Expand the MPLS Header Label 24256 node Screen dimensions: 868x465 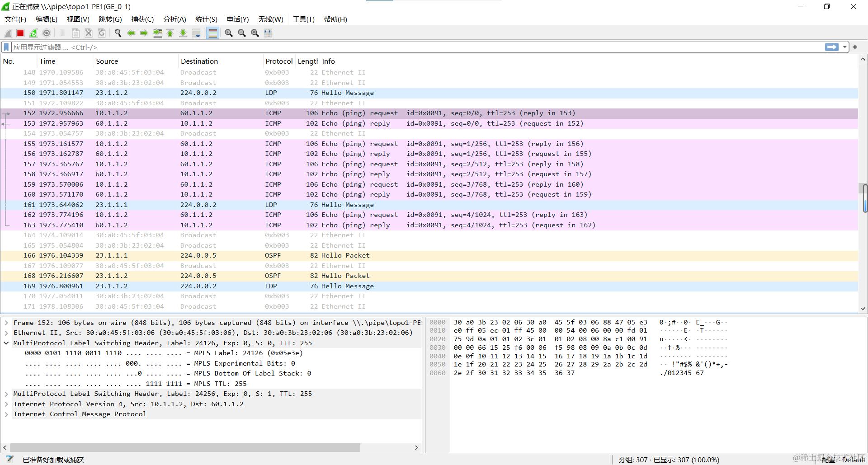click(6, 394)
